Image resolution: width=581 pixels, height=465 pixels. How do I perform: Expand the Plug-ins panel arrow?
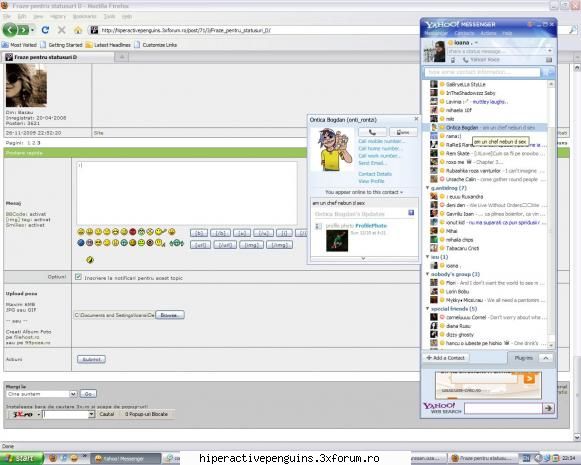[x=545, y=358]
